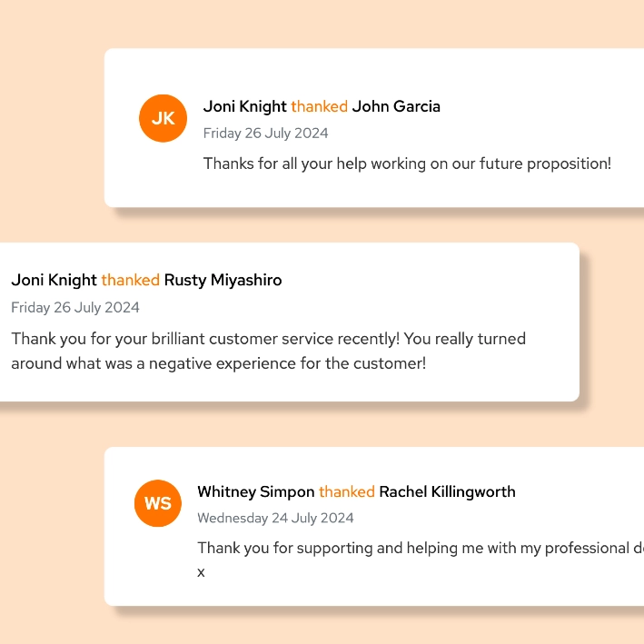644x644 pixels.
Task: Open Whitney Simpon's profile name
Action: pyautogui.click(x=256, y=491)
